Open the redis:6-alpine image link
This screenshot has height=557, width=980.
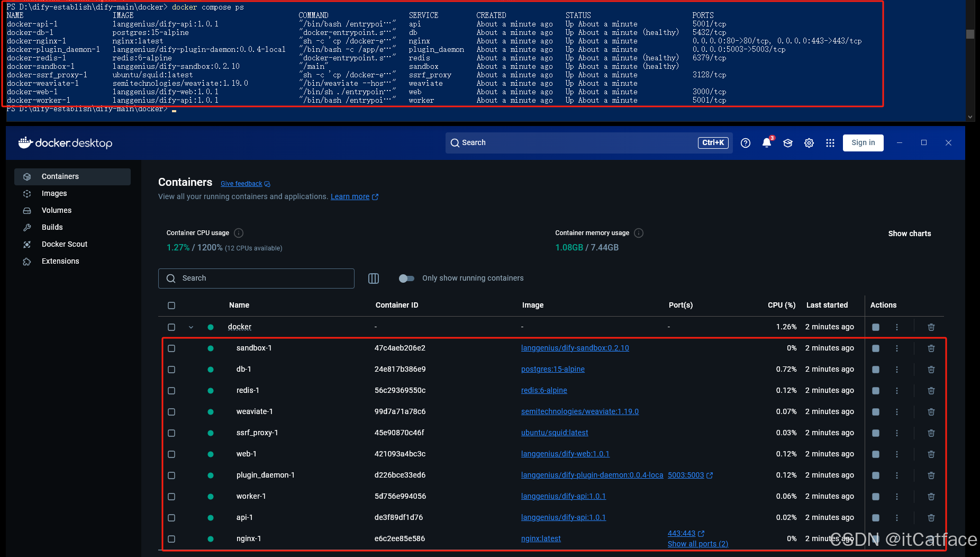[544, 391]
